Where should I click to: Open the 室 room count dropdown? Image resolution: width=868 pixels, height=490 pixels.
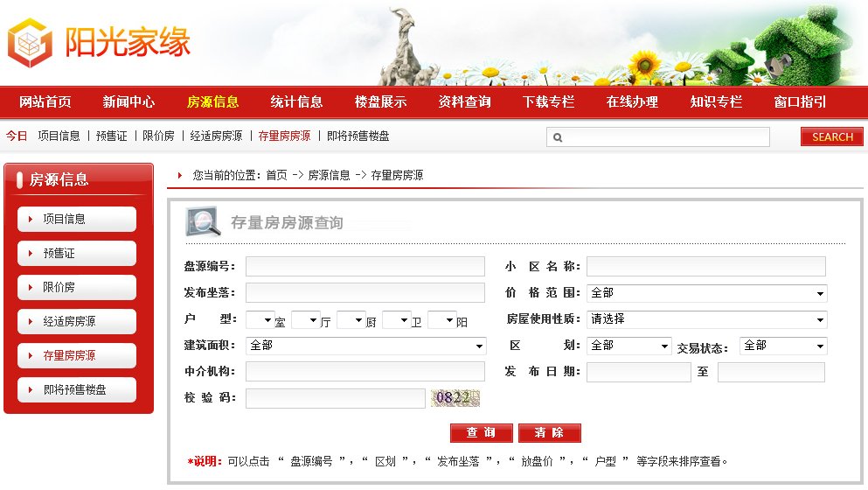(x=260, y=320)
